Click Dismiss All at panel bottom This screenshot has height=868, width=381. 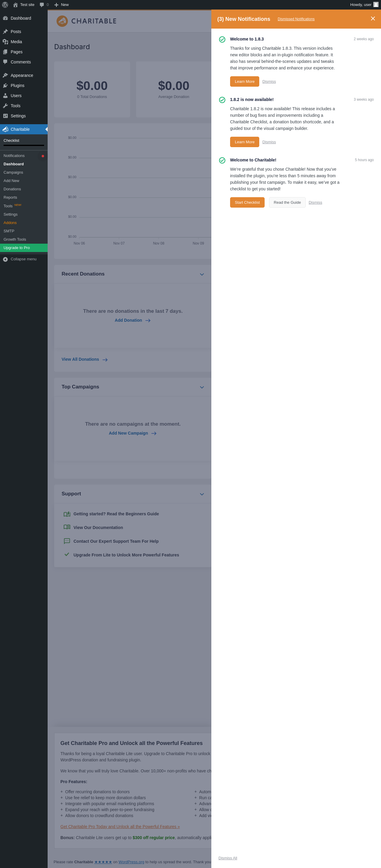[227, 858]
